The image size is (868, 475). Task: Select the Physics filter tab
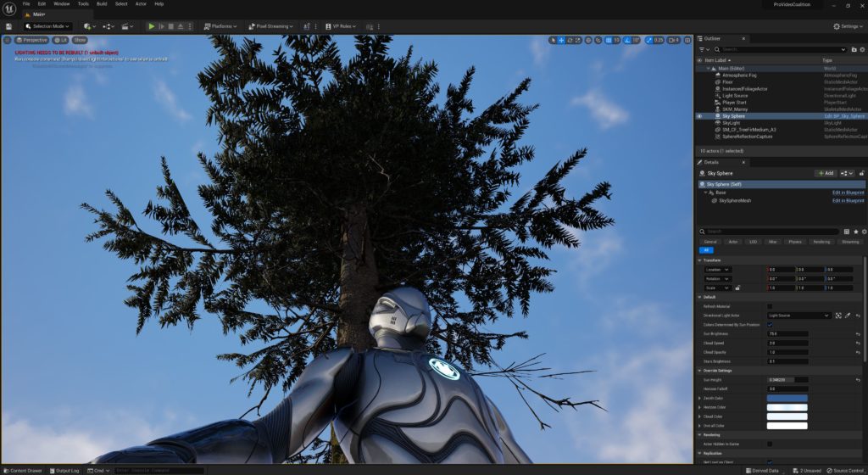click(795, 242)
